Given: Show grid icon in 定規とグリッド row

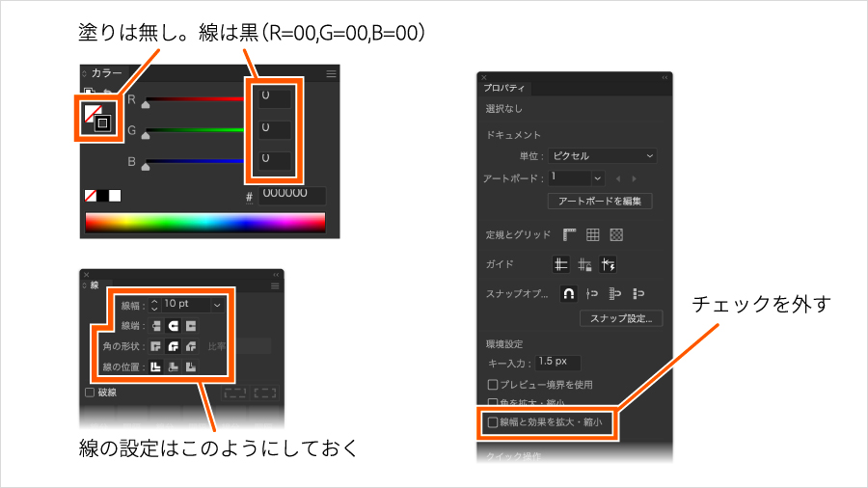Looking at the screenshot, I should pos(593,234).
